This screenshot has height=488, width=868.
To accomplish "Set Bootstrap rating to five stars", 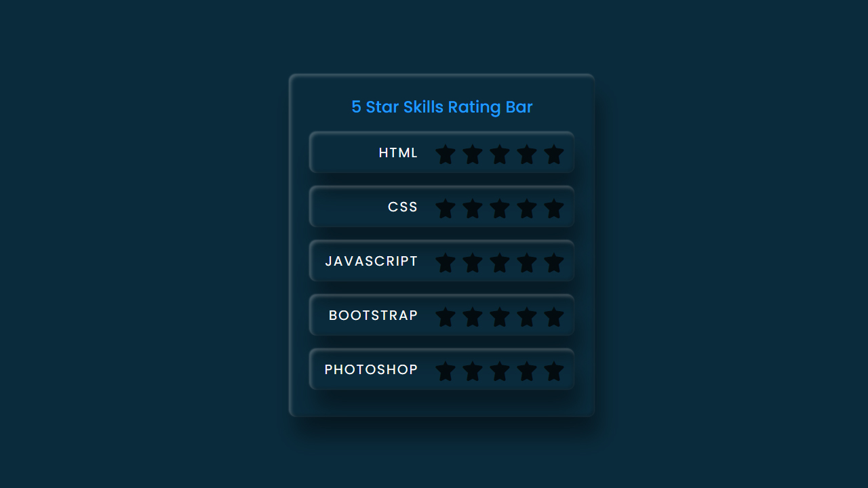I will click(x=554, y=317).
